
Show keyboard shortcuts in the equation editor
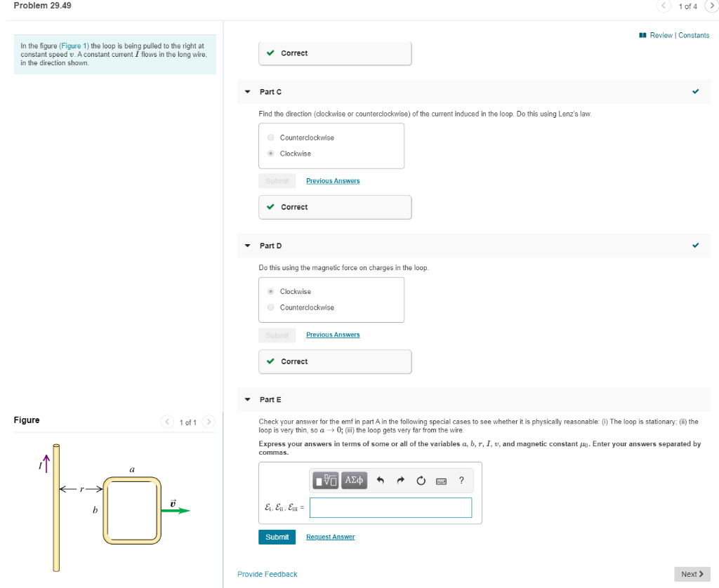(x=441, y=480)
